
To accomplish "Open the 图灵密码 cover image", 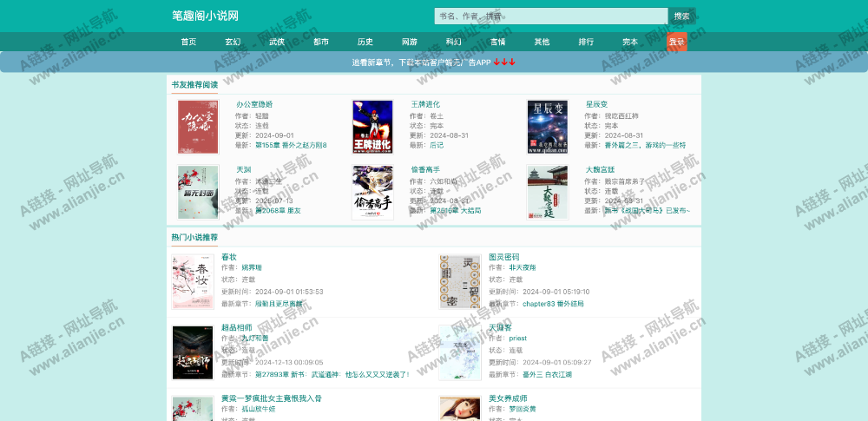I will pos(460,282).
